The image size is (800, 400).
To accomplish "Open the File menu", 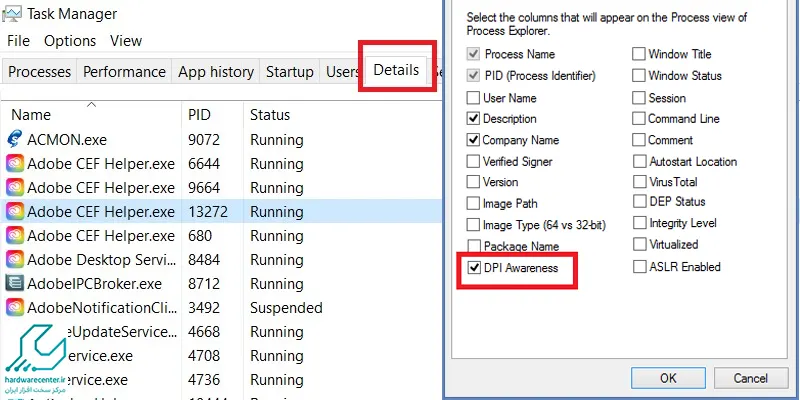I will pyautogui.click(x=18, y=41).
